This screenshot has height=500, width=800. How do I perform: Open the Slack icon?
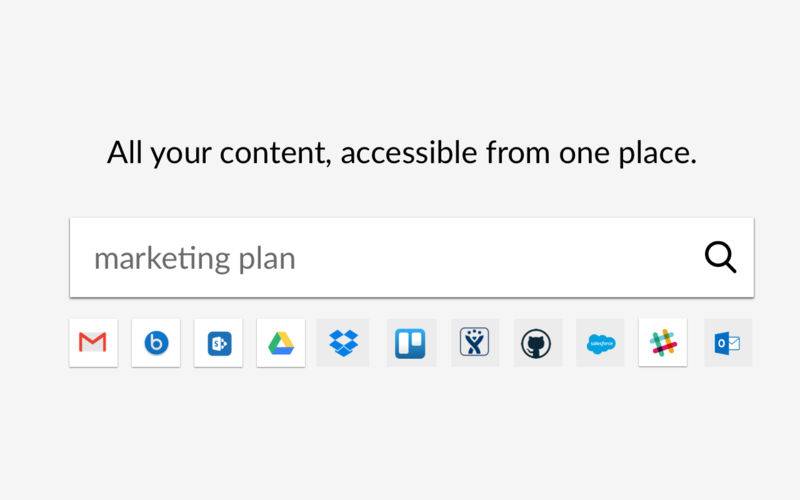click(663, 343)
